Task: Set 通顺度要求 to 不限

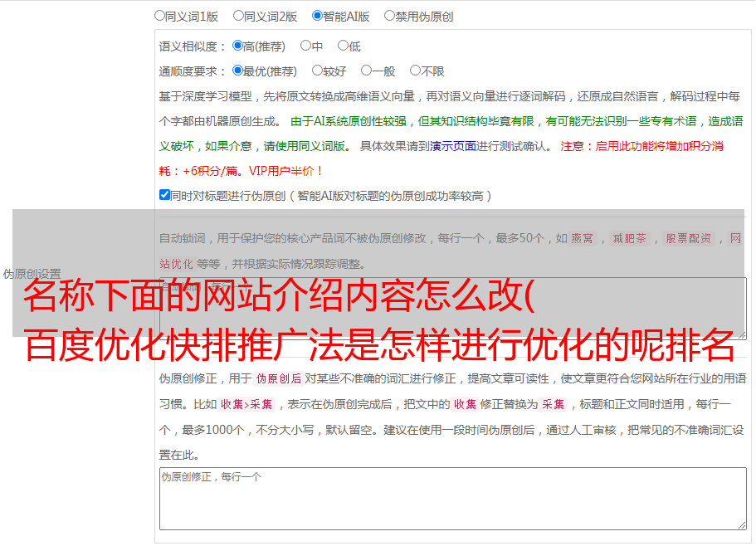Action: [x=415, y=71]
